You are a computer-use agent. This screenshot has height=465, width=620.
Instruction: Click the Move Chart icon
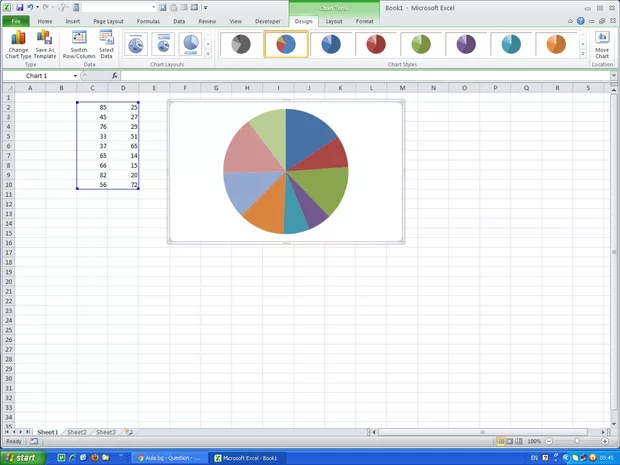tap(602, 42)
